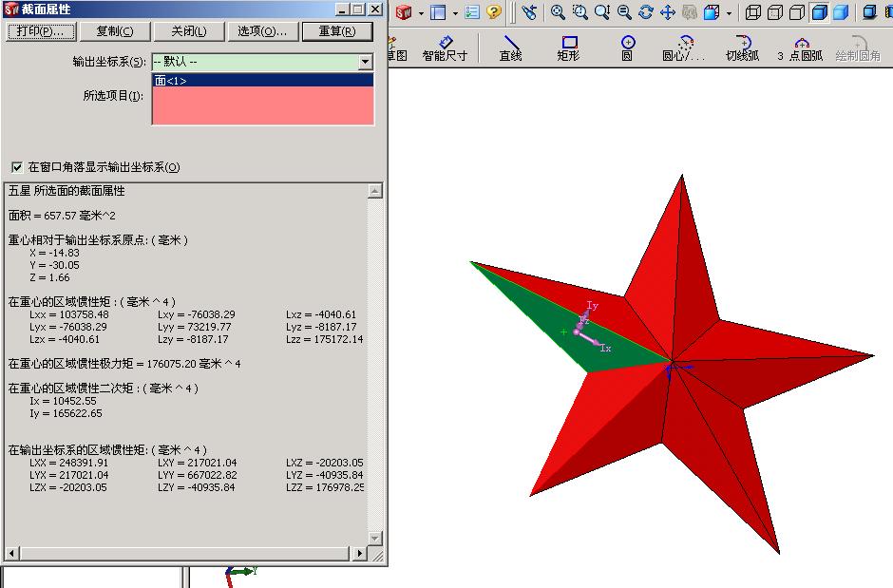Click the 关闭(L) close button
The height and width of the screenshot is (588, 893).
(x=189, y=31)
